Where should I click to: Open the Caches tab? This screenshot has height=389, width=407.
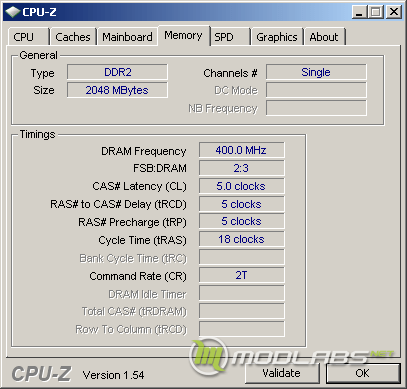pos(73,37)
